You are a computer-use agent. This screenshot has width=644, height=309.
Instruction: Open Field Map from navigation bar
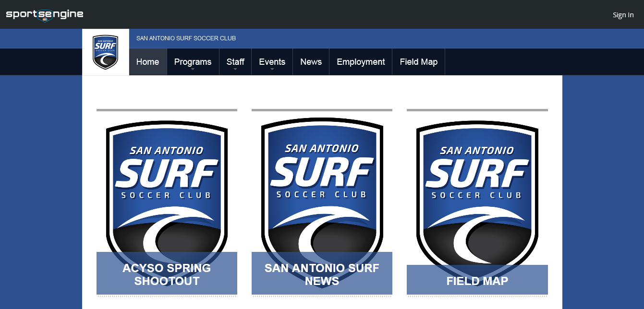[418, 62]
